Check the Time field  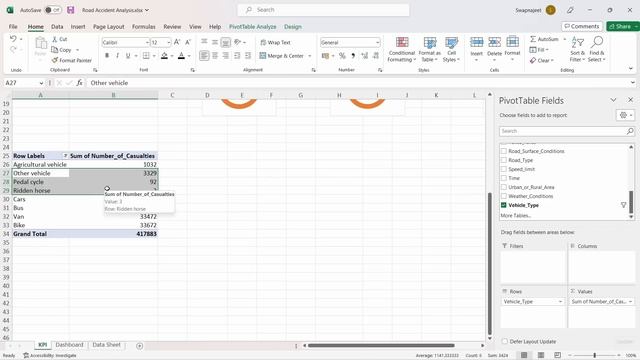click(x=504, y=178)
